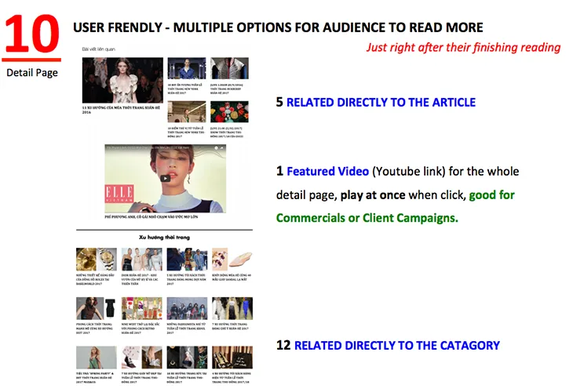Image resolution: width=573 pixels, height=392 pixels.
Task: Open the retro illustrated collage thumbnail
Action: coord(142,308)
